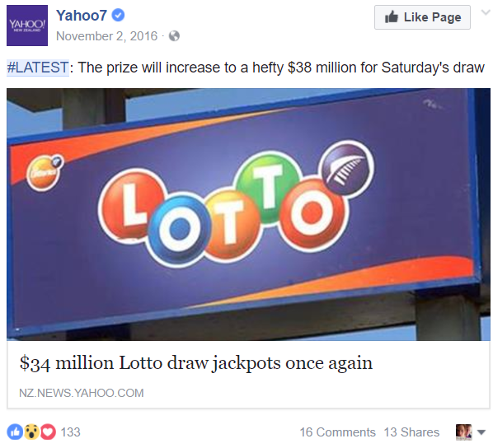Open the $34 million Lotto draw headline

(196, 363)
